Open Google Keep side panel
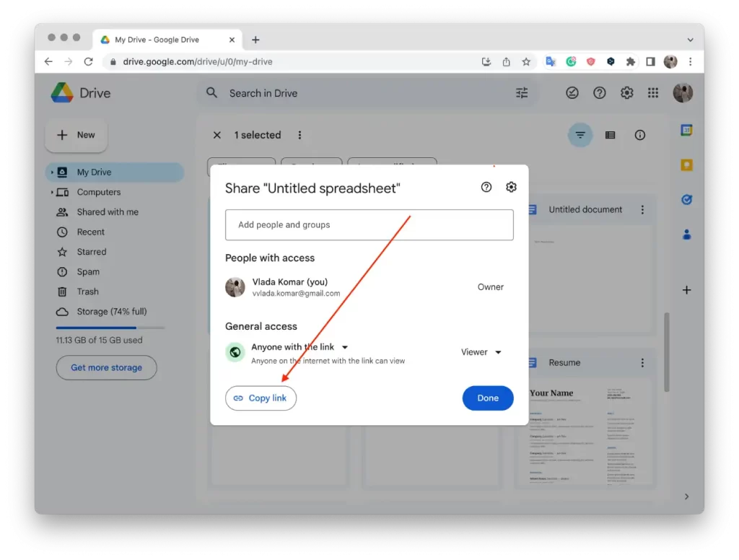 pos(687,165)
